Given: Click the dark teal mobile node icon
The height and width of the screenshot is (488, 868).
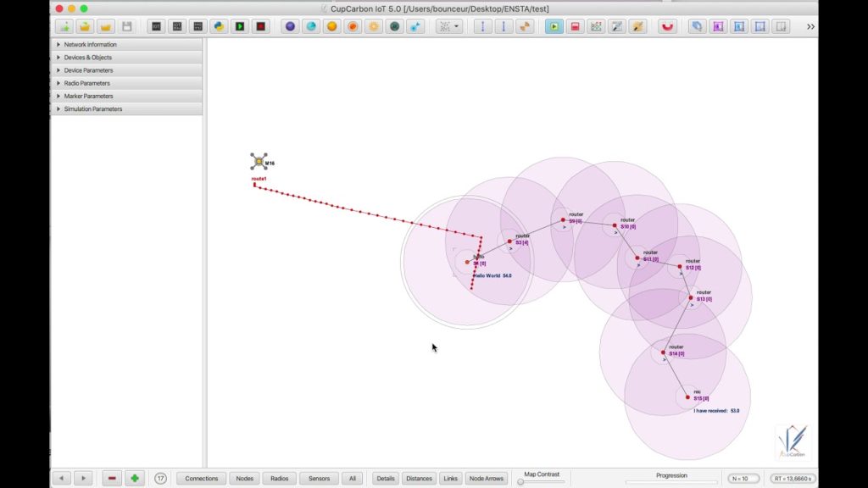Looking at the screenshot, I should (394, 26).
